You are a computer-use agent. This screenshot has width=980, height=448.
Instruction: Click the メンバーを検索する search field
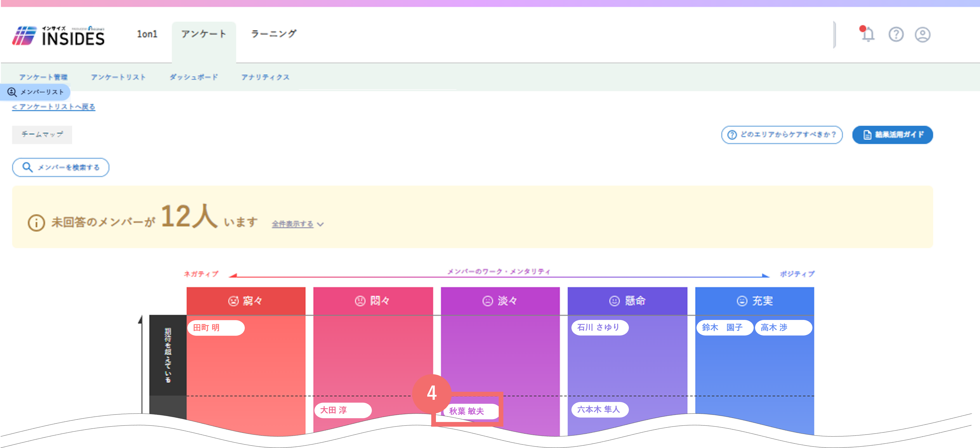tap(61, 167)
